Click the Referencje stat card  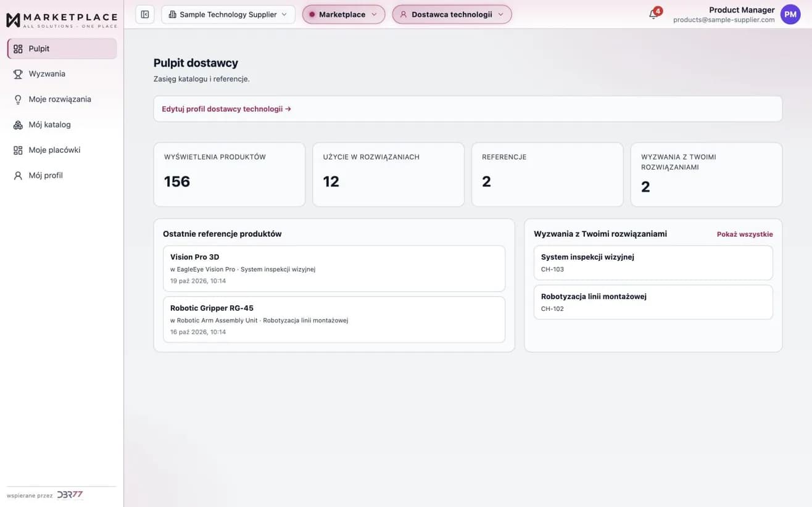(x=547, y=175)
